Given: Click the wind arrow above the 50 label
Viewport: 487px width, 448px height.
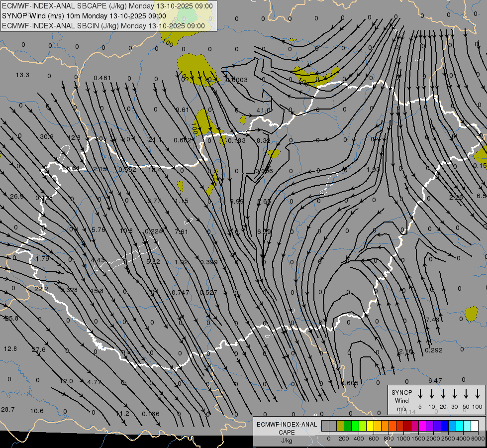Looking at the screenshot, I should (x=466, y=394).
